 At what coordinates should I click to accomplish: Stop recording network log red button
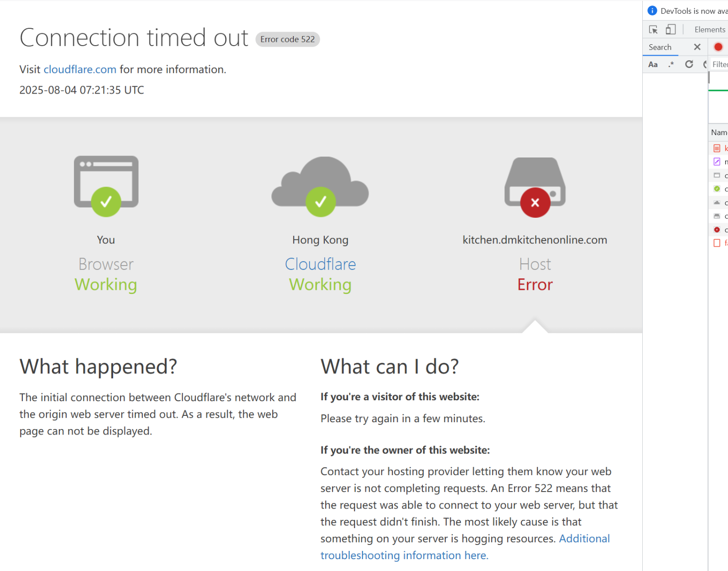click(718, 47)
